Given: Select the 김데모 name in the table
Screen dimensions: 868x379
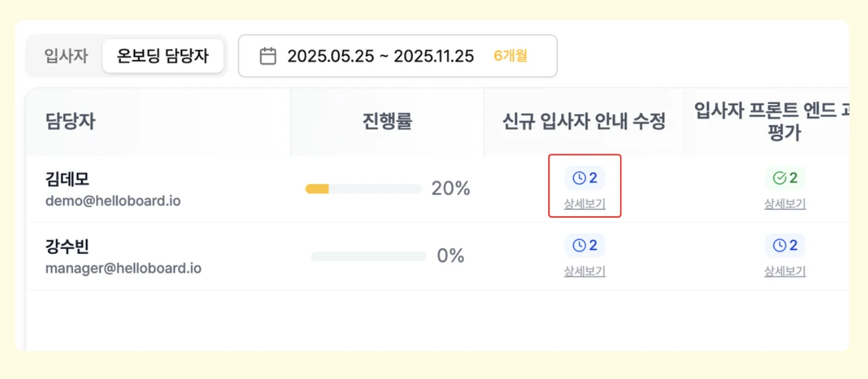Looking at the screenshot, I should pyautogui.click(x=68, y=180).
